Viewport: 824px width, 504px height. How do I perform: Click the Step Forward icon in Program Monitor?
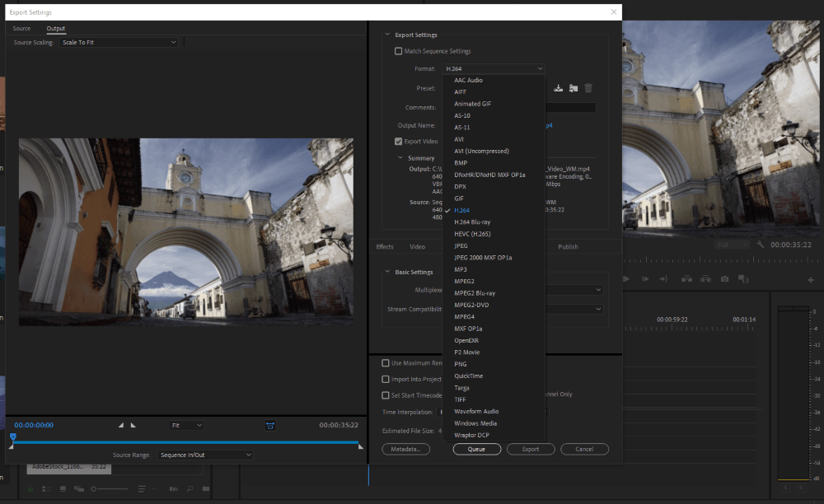645,279
